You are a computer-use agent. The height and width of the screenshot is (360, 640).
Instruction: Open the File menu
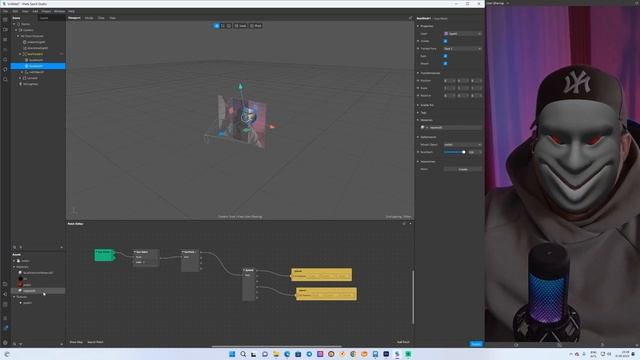pos(5,11)
